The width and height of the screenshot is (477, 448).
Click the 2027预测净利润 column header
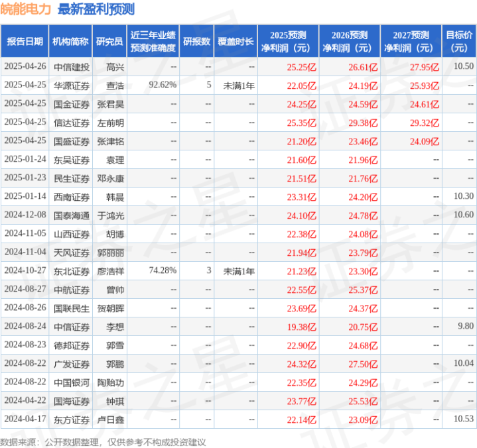411,41
